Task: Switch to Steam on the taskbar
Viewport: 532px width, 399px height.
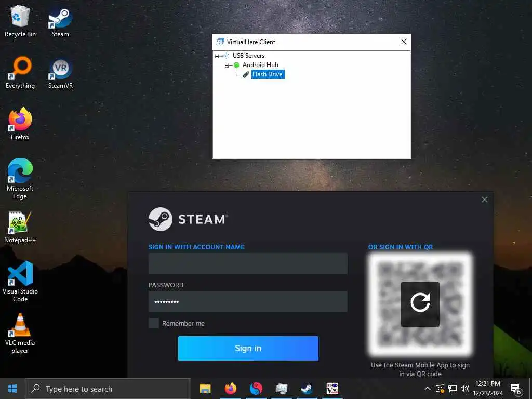Action: tap(307, 389)
